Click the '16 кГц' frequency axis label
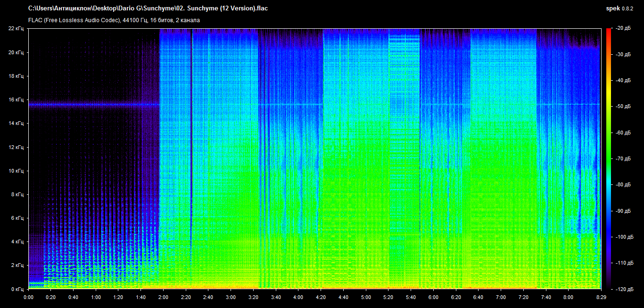The height and width of the screenshot is (308, 644). (x=16, y=100)
